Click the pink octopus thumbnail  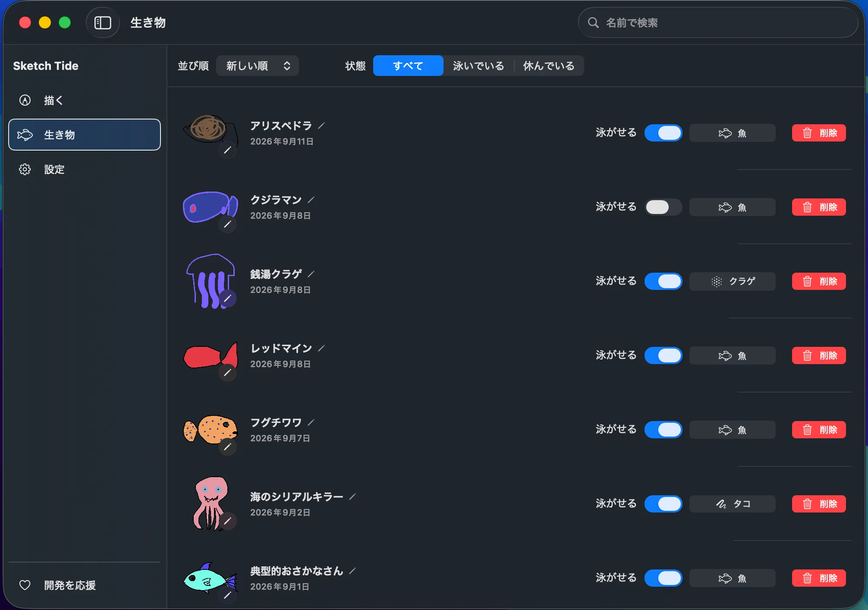[210, 503]
